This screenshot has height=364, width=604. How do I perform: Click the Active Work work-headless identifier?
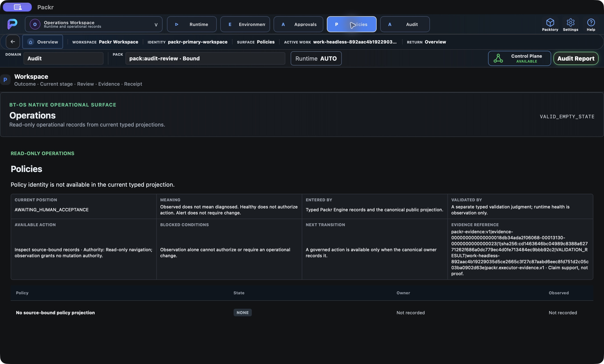355,42
